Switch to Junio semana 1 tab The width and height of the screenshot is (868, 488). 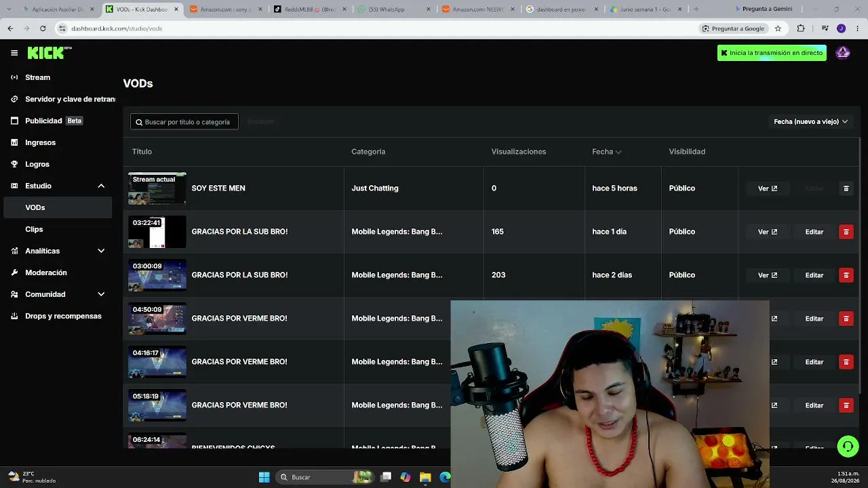coord(646,9)
